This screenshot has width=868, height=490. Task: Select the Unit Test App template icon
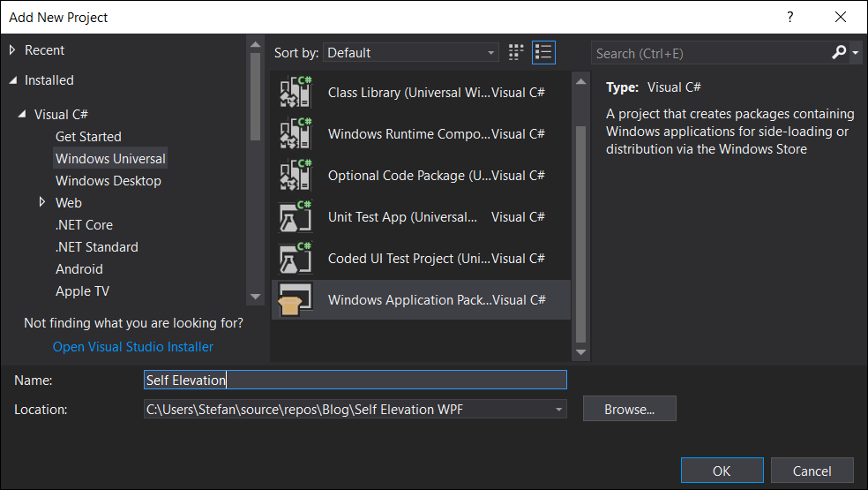[296, 216]
